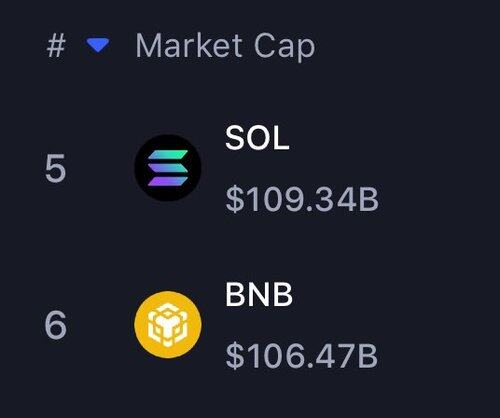Click rank number 6 in the list

[x=55, y=325]
